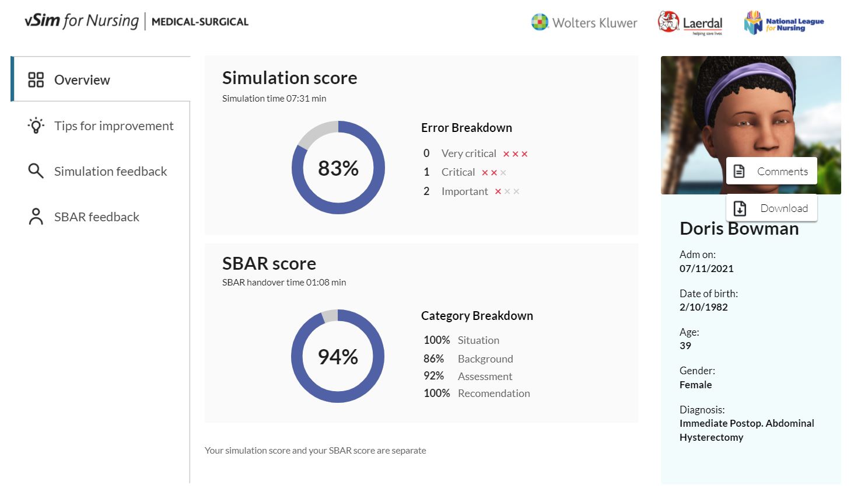Image resolution: width=868 pixels, height=498 pixels.
Task: Click the Category Breakdown heading
Action: pos(477,315)
